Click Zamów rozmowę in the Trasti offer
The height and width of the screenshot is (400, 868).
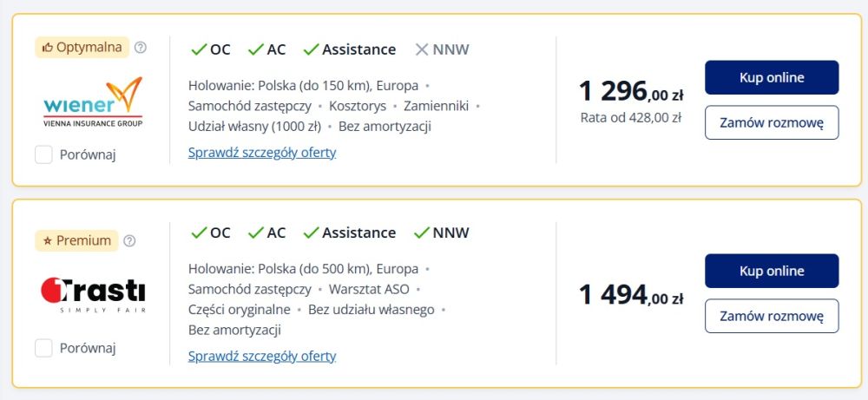[x=772, y=316]
